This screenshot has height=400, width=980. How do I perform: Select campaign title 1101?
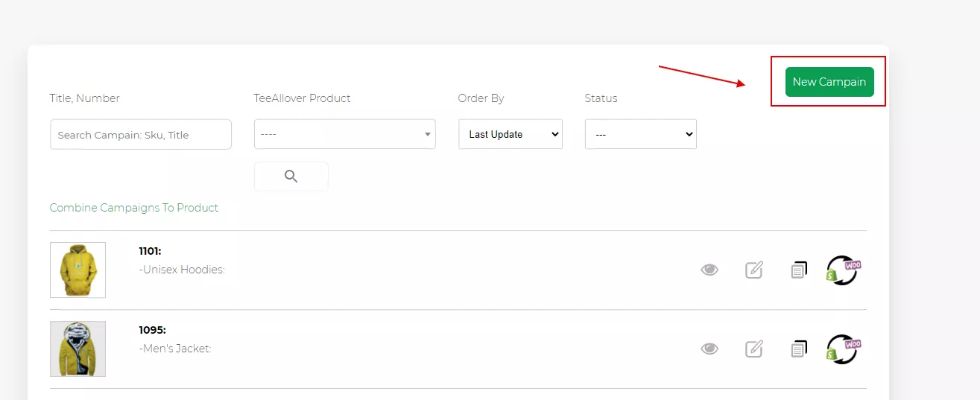click(x=150, y=252)
